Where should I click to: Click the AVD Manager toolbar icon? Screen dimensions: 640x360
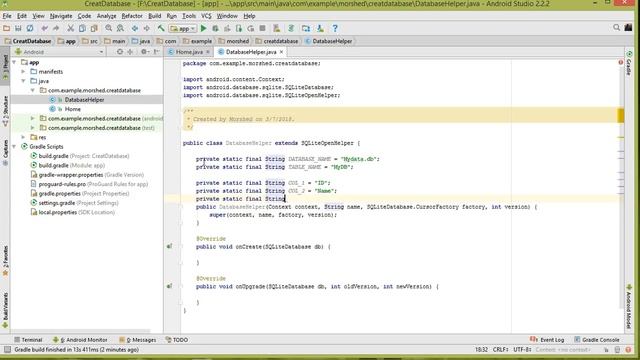coord(277,29)
